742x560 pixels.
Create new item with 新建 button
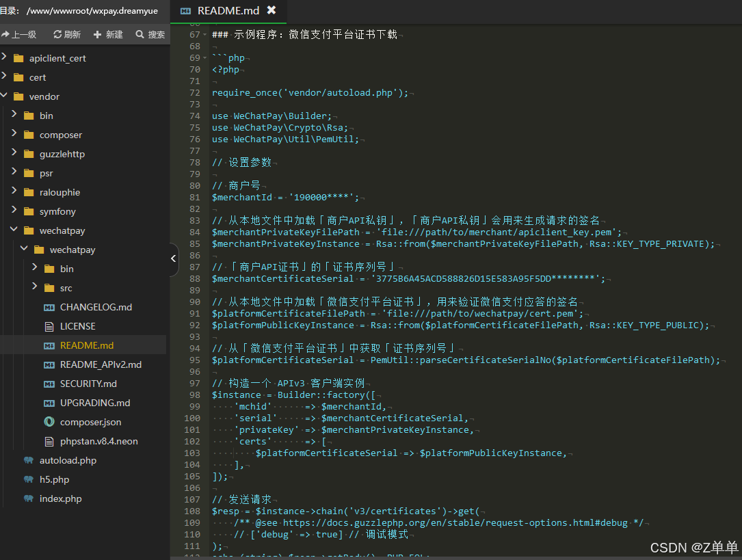(x=108, y=34)
